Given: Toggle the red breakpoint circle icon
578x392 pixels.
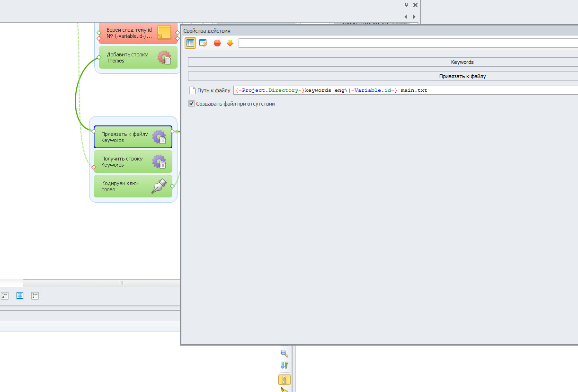Looking at the screenshot, I should pos(217,43).
